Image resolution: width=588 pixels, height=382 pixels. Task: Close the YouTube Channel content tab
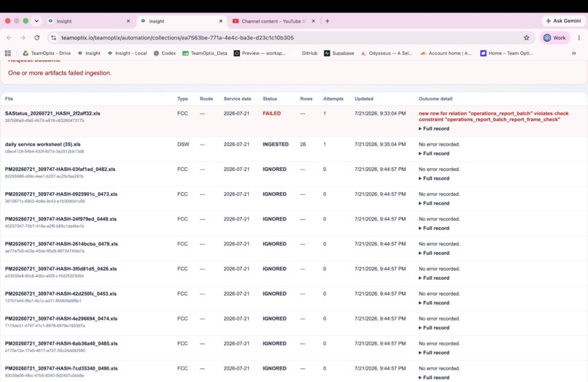click(314, 21)
